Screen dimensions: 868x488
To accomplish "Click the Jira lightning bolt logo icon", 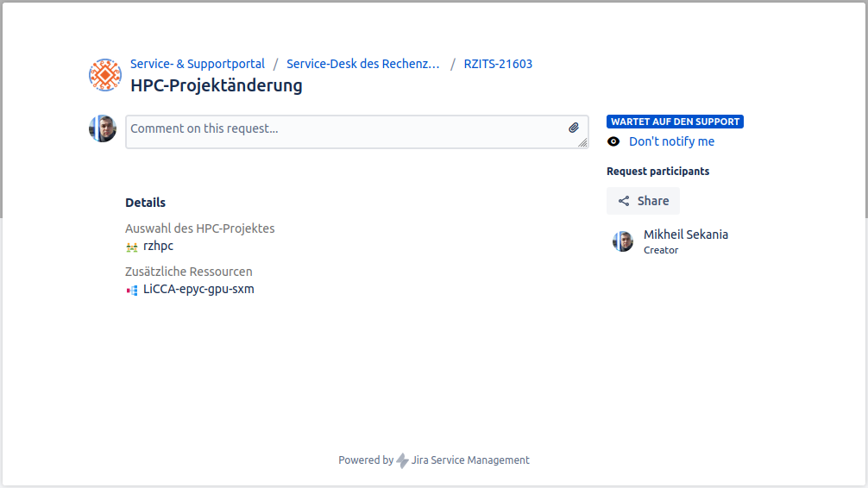I will (402, 460).
